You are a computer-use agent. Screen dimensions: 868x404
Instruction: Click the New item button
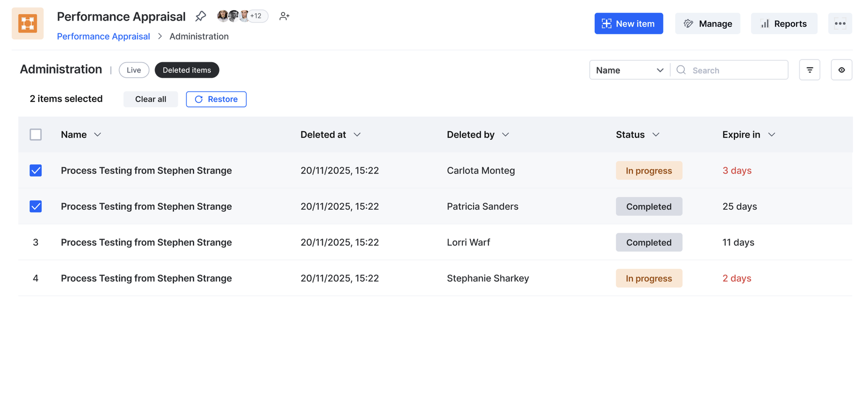(629, 24)
